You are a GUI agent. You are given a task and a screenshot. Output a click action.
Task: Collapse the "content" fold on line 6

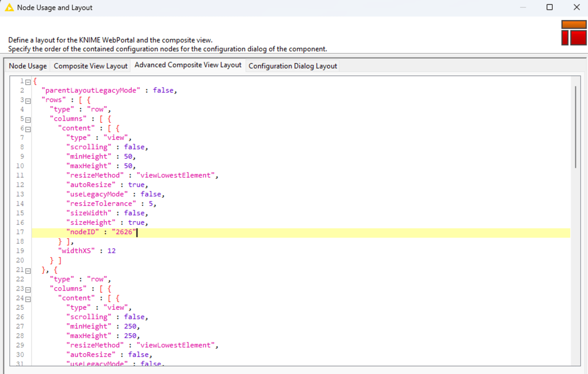click(28, 129)
